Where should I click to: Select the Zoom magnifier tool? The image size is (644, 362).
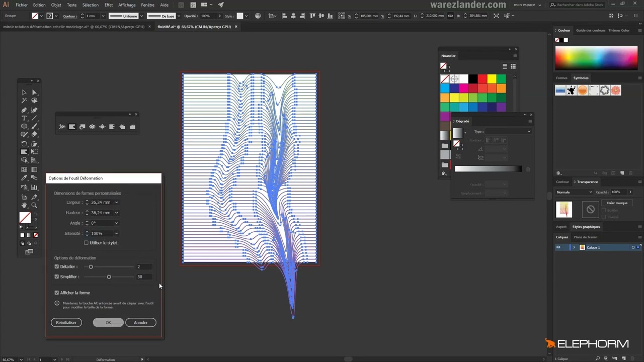click(34, 205)
